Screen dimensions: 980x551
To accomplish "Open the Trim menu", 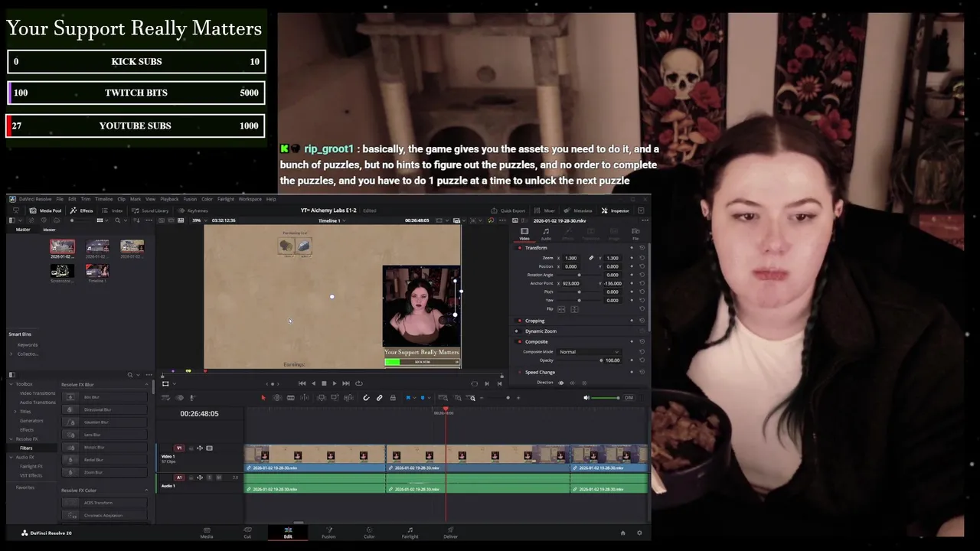I will [86, 199].
